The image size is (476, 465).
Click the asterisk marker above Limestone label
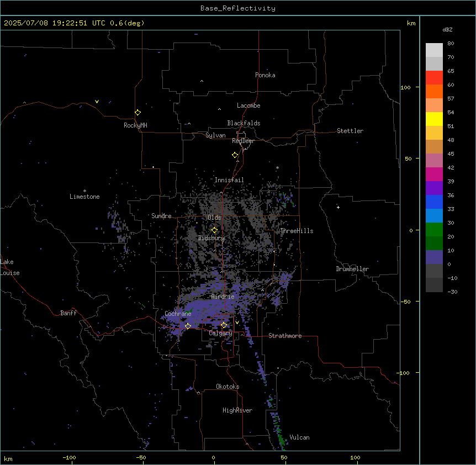click(x=84, y=191)
